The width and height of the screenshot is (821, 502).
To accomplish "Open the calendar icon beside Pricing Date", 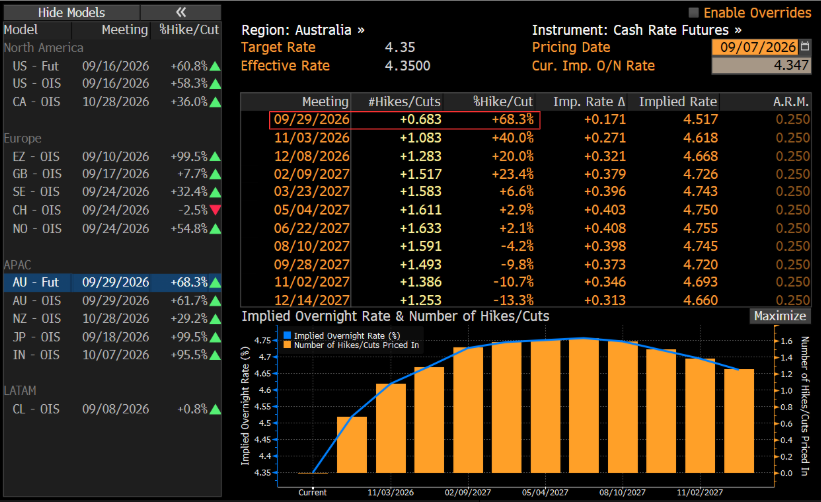I will pyautogui.click(x=805, y=47).
